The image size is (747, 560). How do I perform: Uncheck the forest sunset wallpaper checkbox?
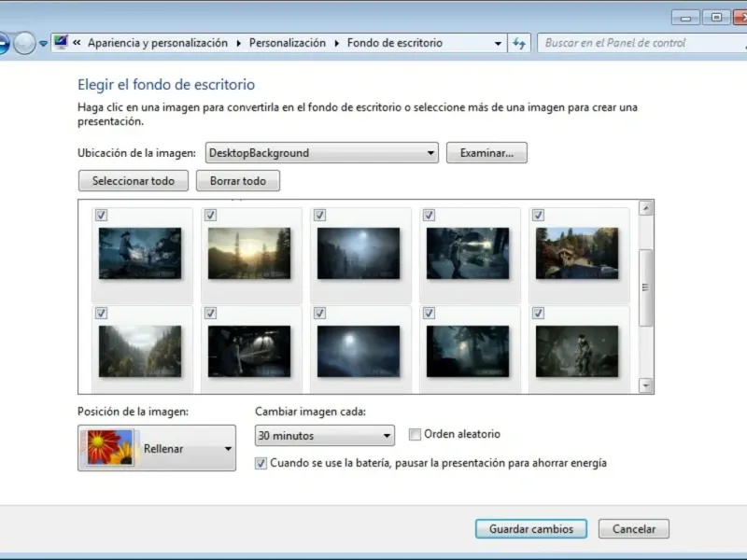211,216
